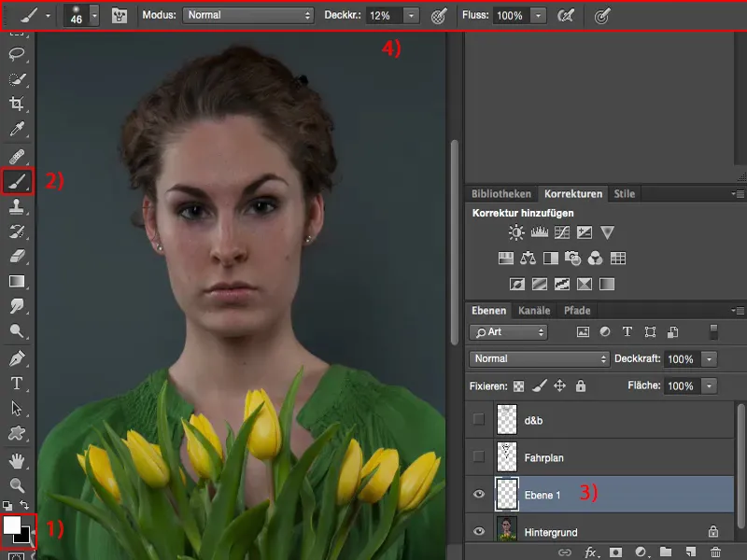This screenshot has height=560, width=747.
Task: Open the Deckkr. opacity slider arrow
Action: [411, 16]
